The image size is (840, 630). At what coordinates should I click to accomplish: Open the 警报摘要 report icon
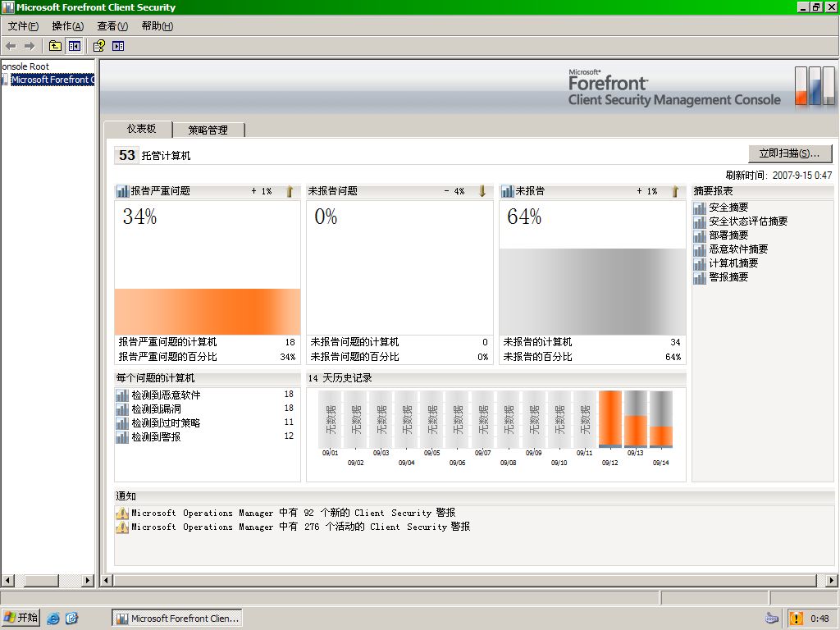coord(700,277)
